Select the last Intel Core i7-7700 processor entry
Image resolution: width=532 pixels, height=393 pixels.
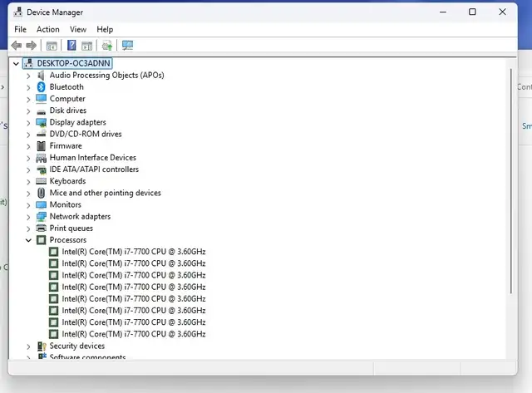coord(134,334)
